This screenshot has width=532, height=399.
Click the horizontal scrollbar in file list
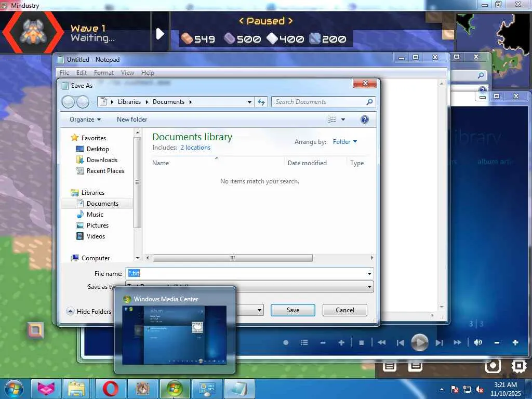click(x=232, y=258)
